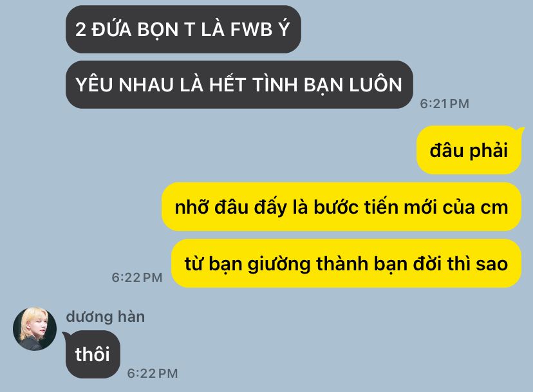Select message starting with "nhỡ đâu đấy"
The height and width of the screenshot is (392, 533).
pos(342,207)
